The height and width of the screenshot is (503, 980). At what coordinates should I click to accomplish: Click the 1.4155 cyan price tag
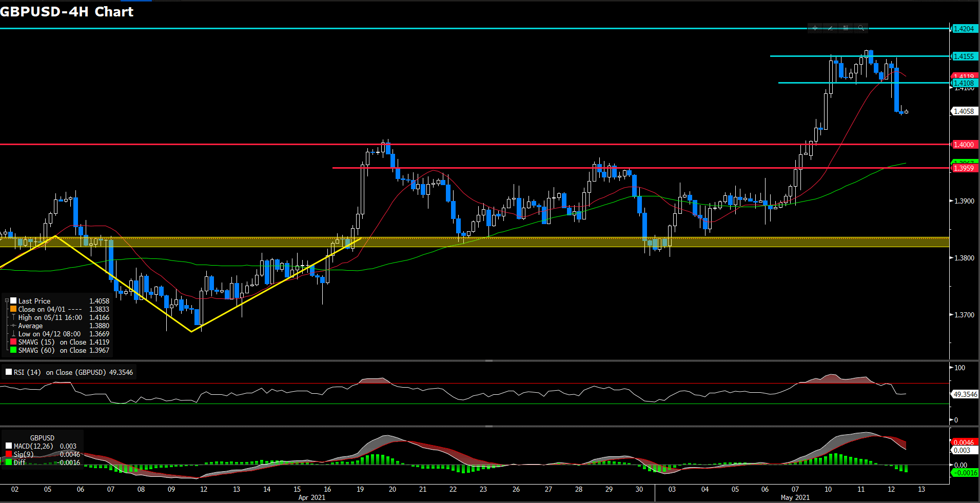(964, 56)
